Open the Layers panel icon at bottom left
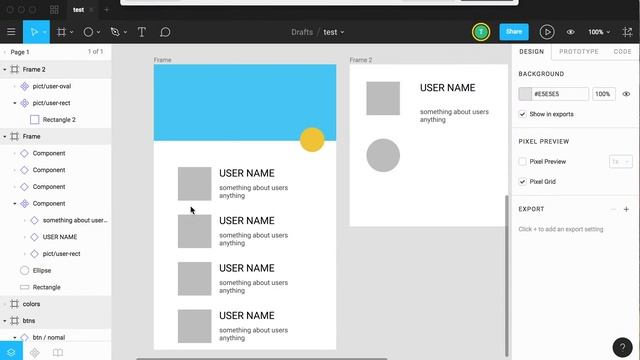This screenshot has width=640, height=360. tap(11, 351)
